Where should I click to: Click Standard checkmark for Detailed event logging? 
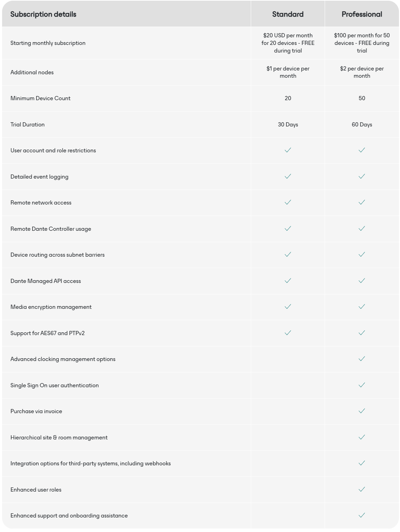tap(288, 176)
